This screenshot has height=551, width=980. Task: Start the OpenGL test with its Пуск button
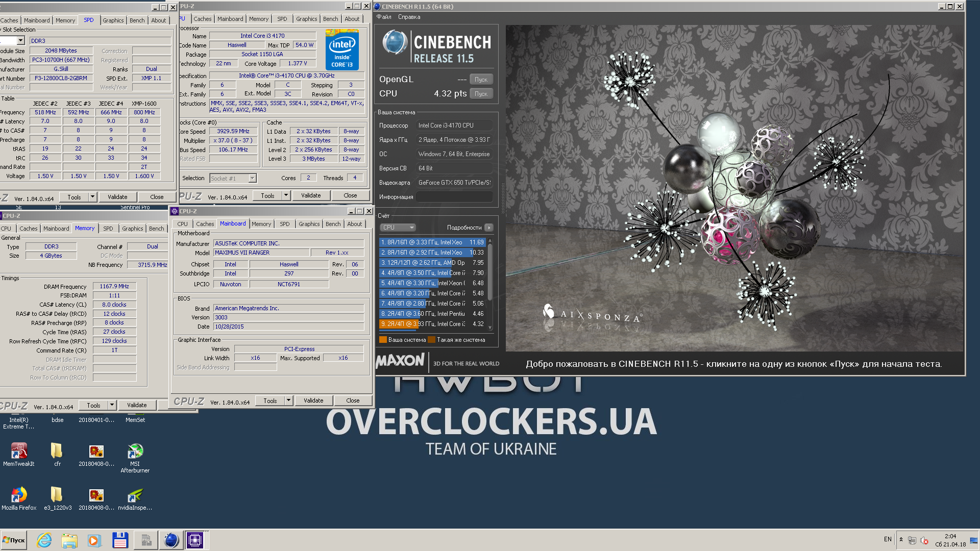tap(481, 80)
